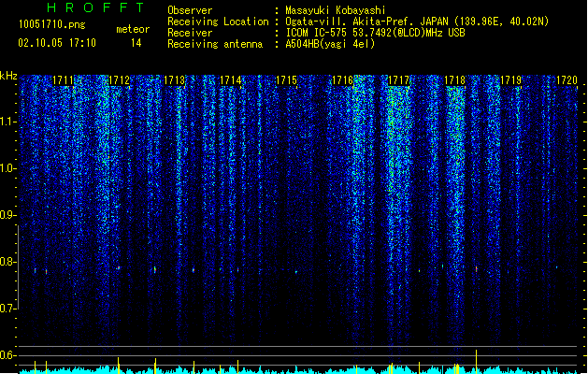Click the 'Receiving antenna' label
The image size is (588, 374).
tap(215, 44)
